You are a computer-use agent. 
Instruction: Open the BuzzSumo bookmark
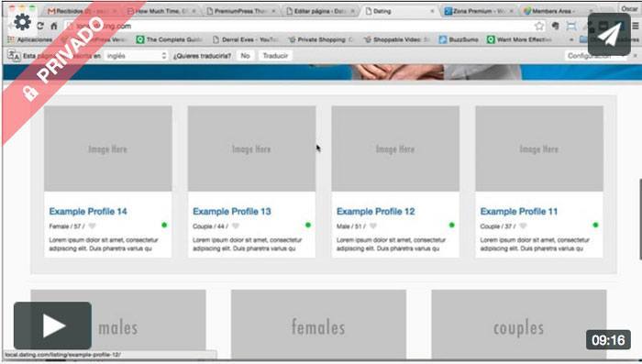point(459,39)
